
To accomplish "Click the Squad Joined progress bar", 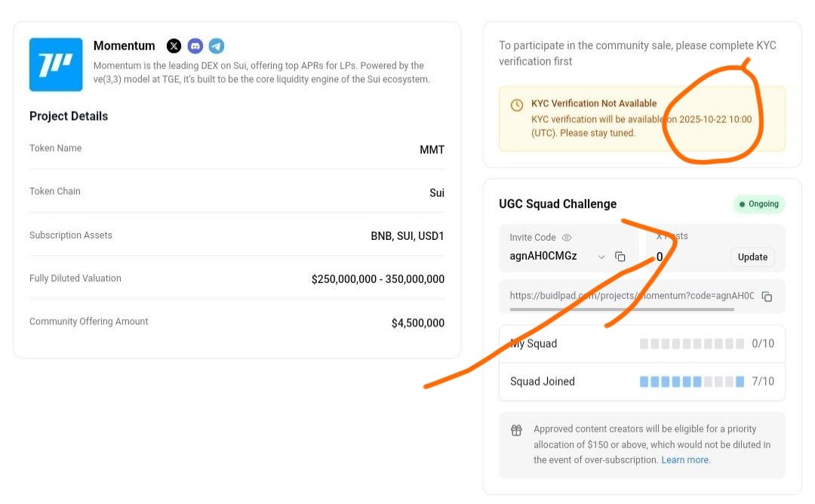I will coord(692,382).
